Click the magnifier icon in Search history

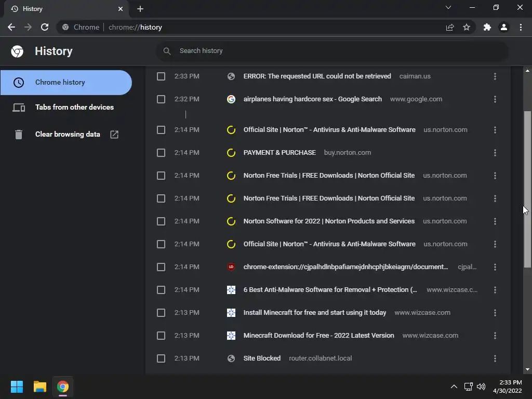point(167,51)
